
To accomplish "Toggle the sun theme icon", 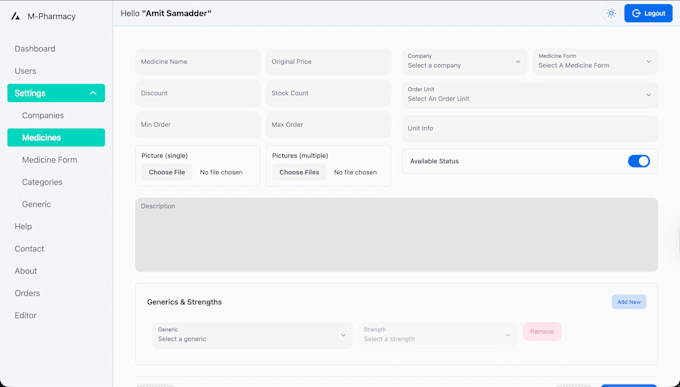I will click(611, 13).
